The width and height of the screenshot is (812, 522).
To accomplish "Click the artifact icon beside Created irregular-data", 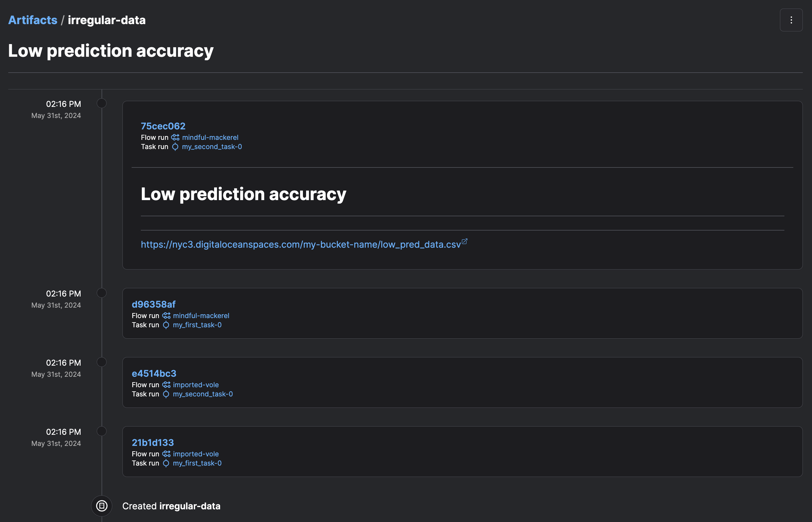I will pyautogui.click(x=102, y=506).
